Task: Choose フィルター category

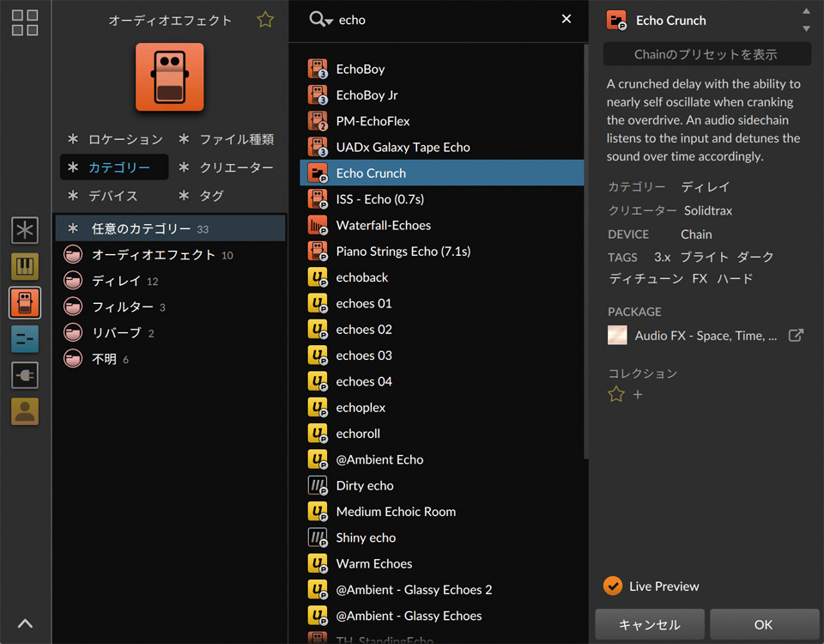Action: (x=170, y=307)
